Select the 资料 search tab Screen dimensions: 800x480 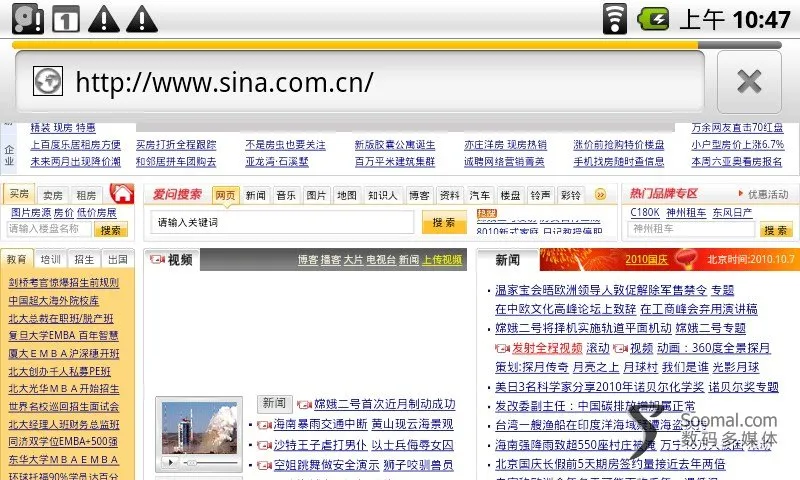449,195
